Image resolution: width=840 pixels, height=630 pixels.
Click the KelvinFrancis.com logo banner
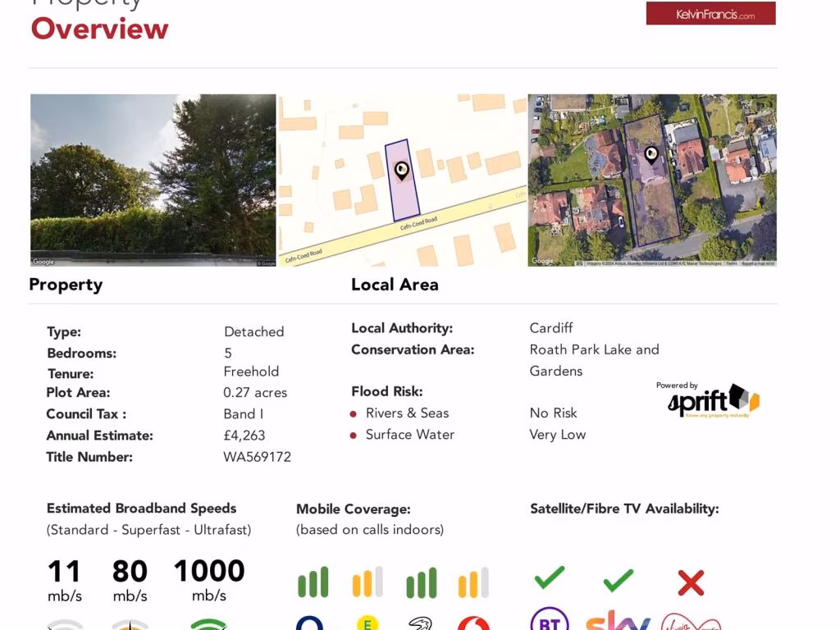(710, 14)
